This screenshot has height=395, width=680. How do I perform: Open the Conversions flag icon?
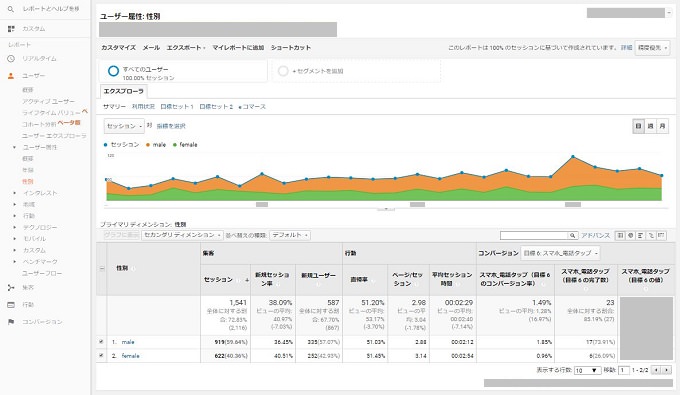[x=11, y=322]
